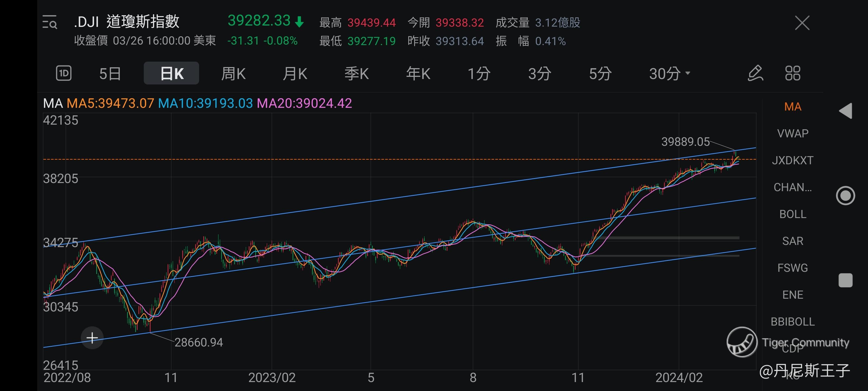Select the 年K timeframe
Image resolution: width=868 pixels, height=391 pixels.
[418, 74]
